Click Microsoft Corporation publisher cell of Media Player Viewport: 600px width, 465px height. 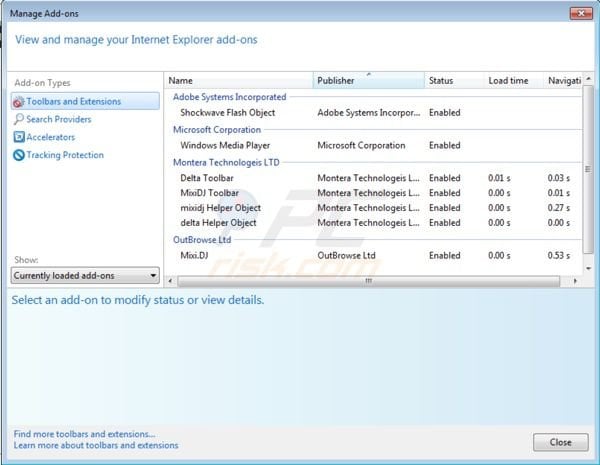tap(361, 145)
